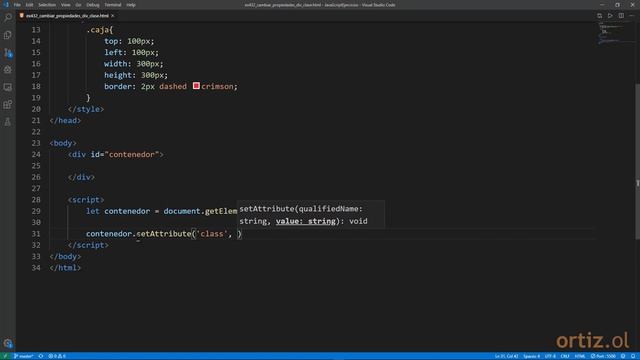This screenshot has height=360, width=640.
Task: Open the Run and Debug bug icon
Action: (x=8, y=70)
